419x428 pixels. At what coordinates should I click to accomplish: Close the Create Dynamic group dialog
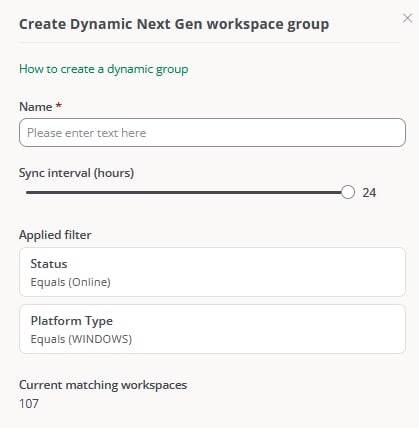click(407, 18)
